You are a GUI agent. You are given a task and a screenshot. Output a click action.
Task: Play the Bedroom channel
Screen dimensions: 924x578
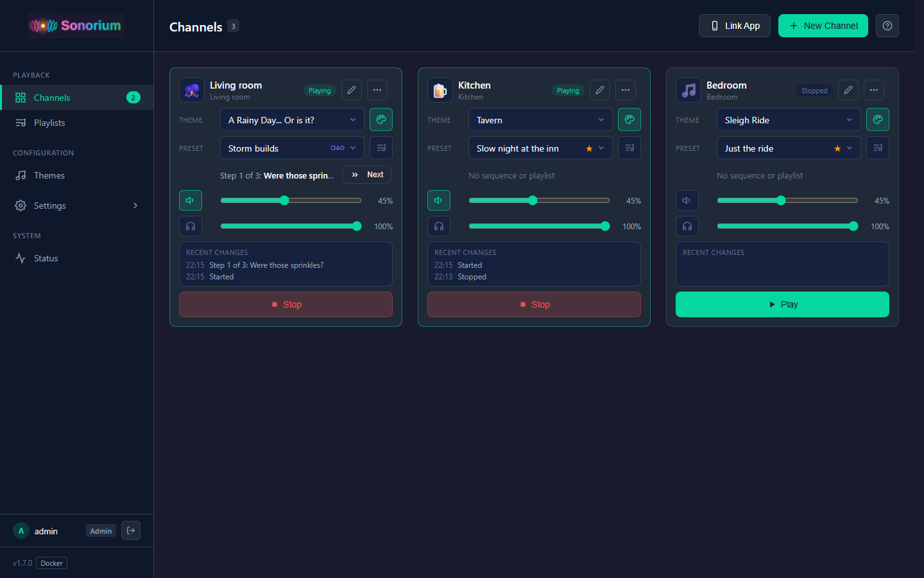(x=782, y=304)
